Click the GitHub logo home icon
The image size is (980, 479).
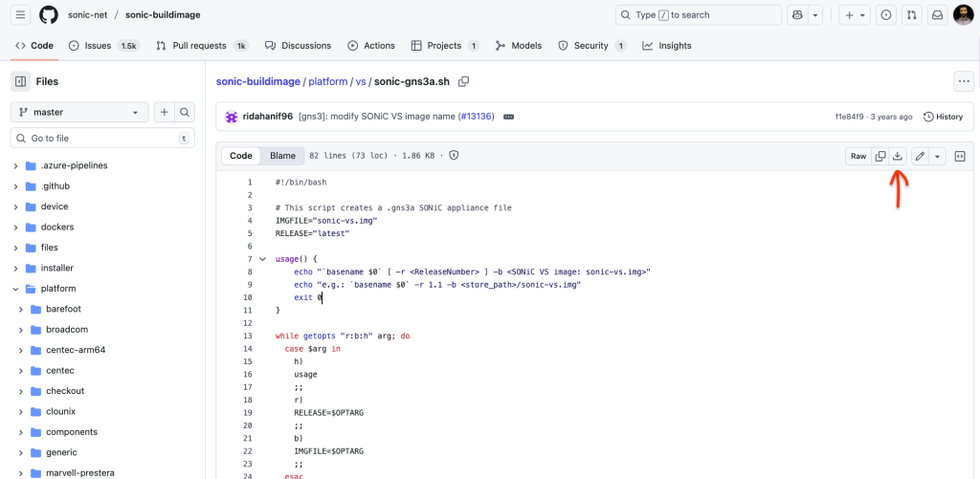tap(49, 15)
